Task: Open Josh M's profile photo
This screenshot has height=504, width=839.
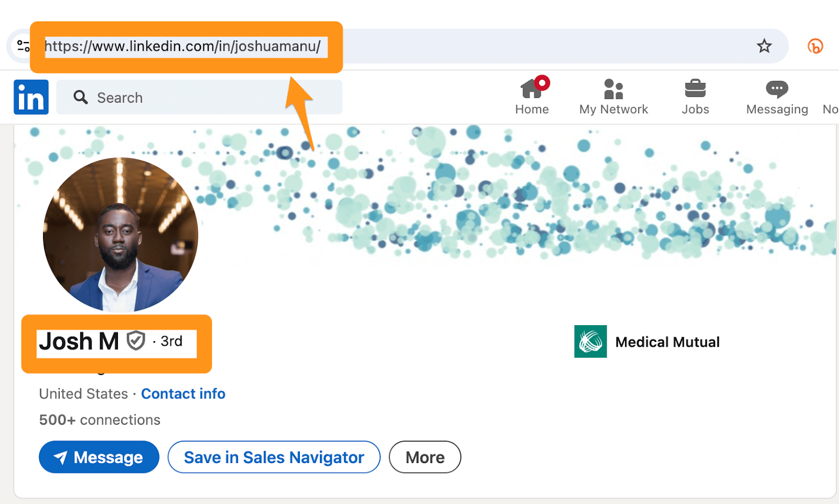Action: pos(121,235)
